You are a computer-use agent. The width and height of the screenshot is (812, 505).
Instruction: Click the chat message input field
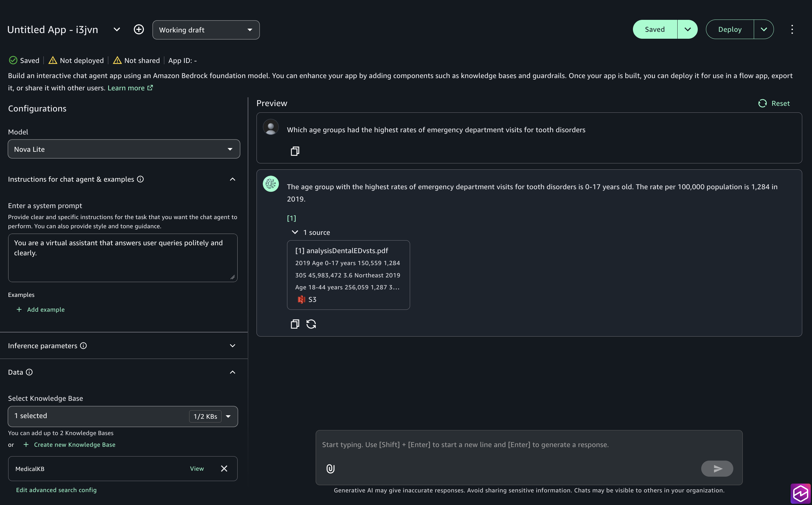point(529,445)
